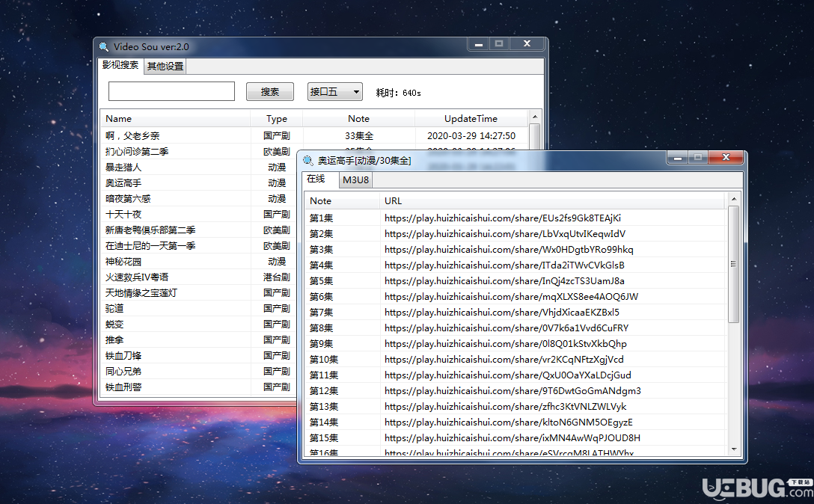The width and height of the screenshot is (814, 504).
Task: Click the scroll-up arrow in episode list
Action: pyautogui.click(x=733, y=200)
